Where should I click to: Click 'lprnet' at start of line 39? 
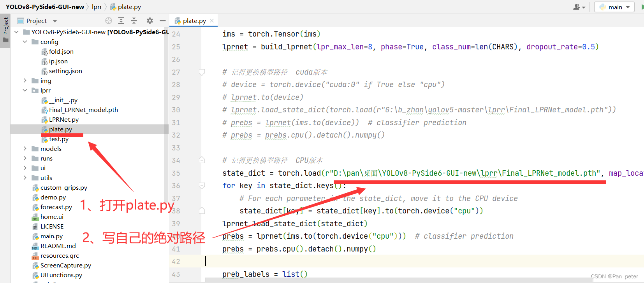click(x=235, y=224)
